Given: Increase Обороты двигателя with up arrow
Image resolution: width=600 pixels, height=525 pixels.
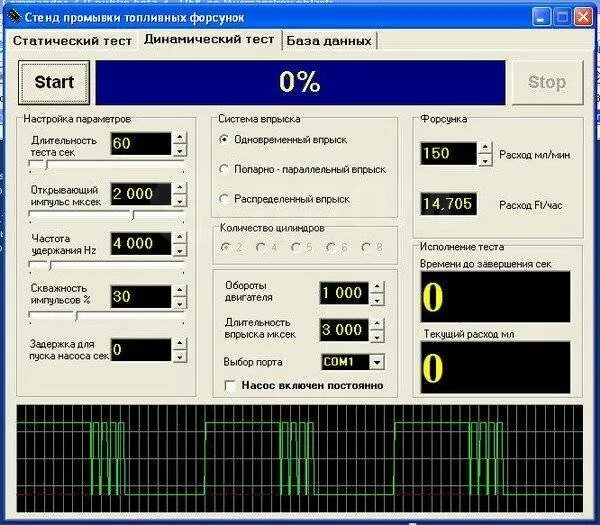Looking at the screenshot, I should [377, 288].
